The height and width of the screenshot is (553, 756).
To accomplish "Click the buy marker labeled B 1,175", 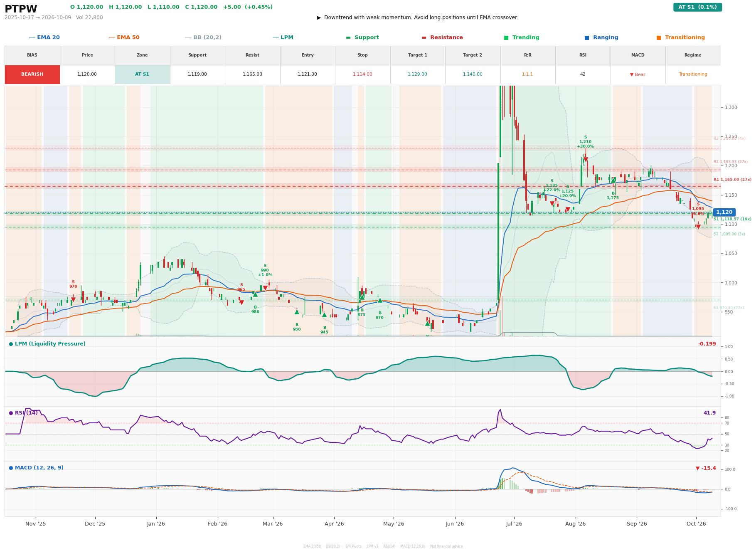I will (x=613, y=180).
